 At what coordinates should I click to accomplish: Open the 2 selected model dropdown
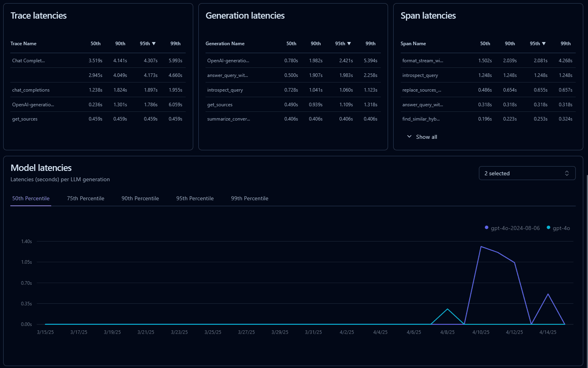(527, 173)
